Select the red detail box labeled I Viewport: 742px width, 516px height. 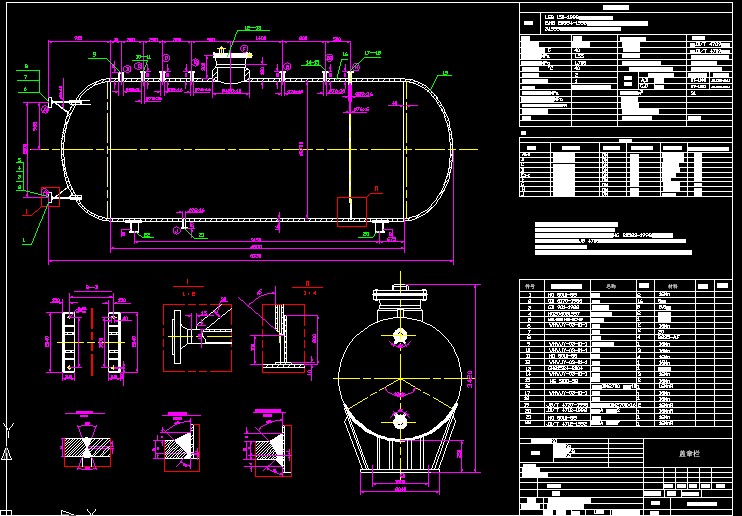(x=50, y=197)
